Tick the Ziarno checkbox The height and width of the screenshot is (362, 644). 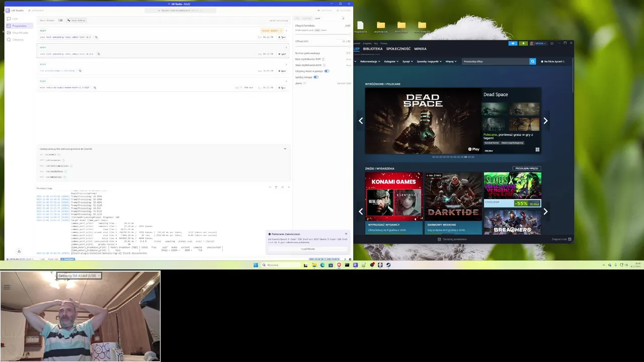point(305,83)
